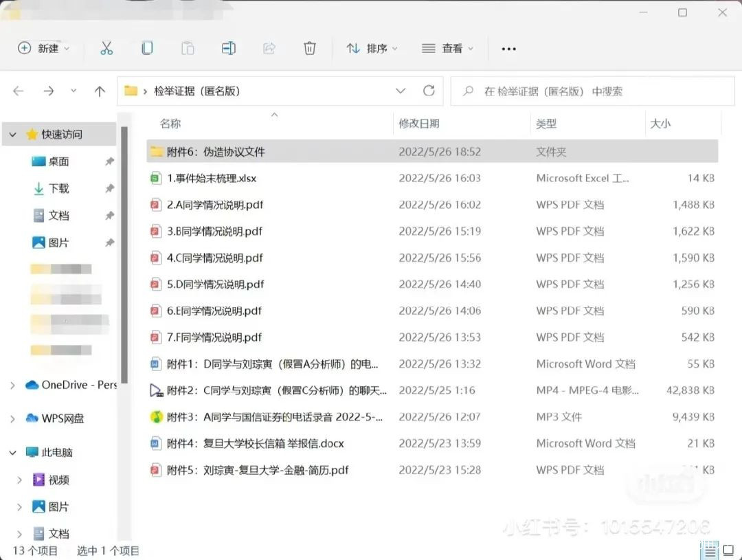The image size is (742, 560).
Task: Sort by 类型 column header
Action: pyautogui.click(x=546, y=124)
